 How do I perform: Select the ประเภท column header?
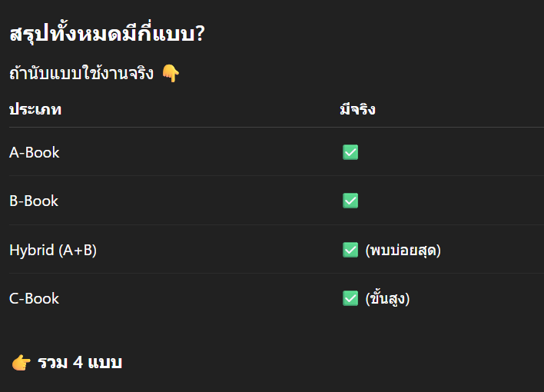point(35,109)
